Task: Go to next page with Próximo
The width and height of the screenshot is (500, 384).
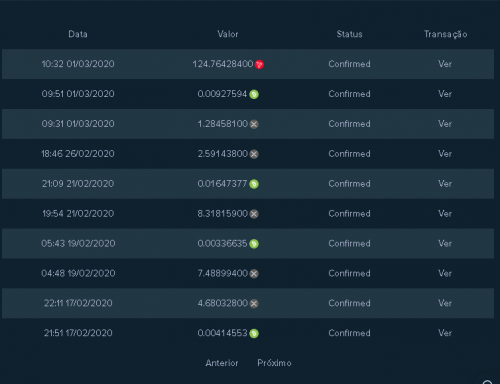Action: click(x=274, y=363)
